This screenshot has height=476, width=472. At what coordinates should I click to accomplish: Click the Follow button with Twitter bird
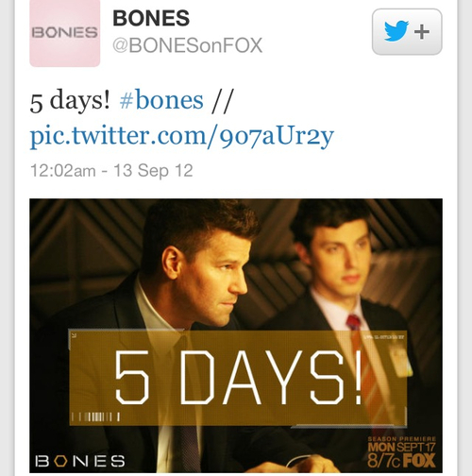click(x=407, y=32)
